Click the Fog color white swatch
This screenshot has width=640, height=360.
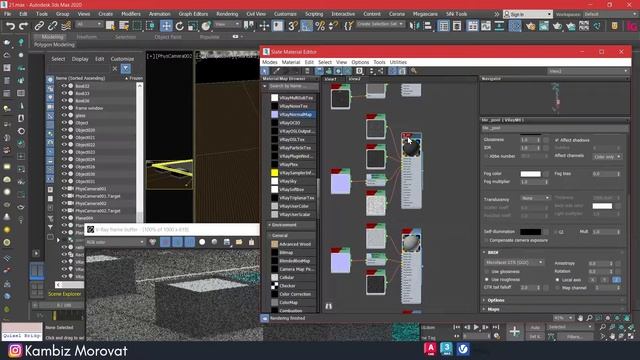coord(530,174)
